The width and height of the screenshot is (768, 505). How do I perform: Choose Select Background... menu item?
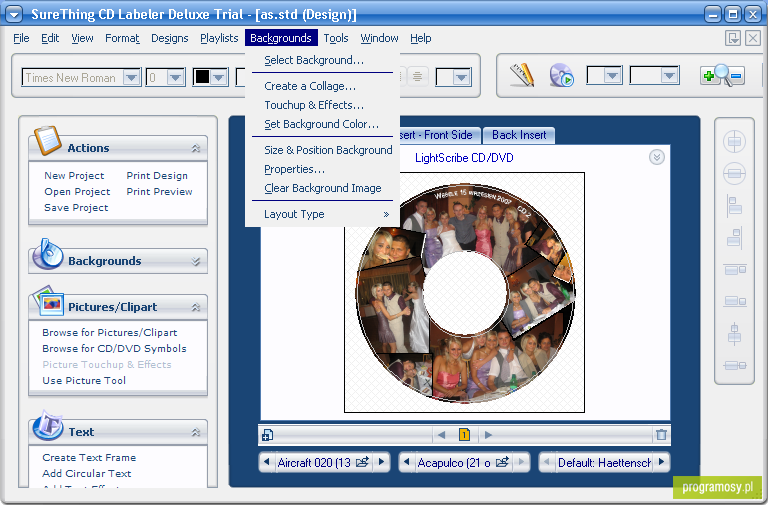pos(322,60)
